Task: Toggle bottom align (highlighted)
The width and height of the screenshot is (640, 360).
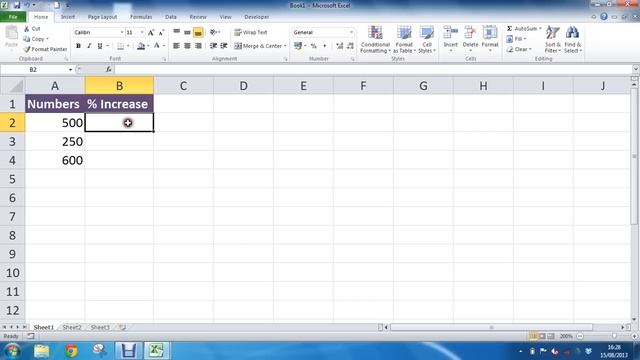Action: [x=198, y=32]
